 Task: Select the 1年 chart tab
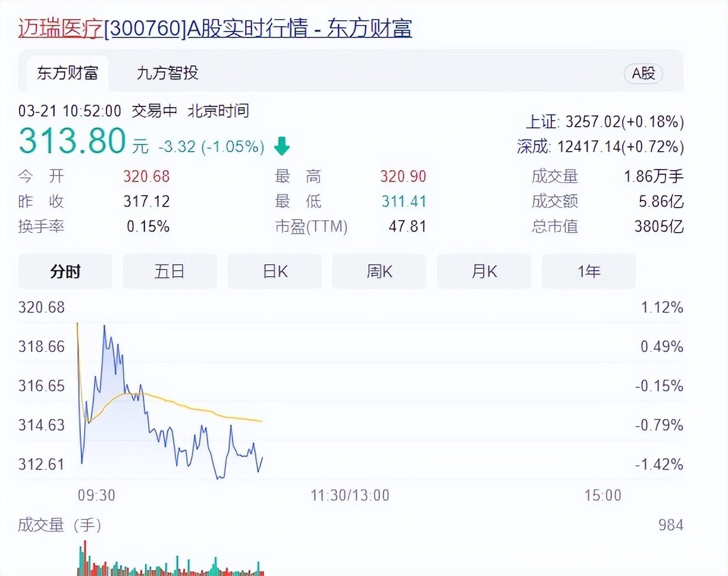pos(589,271)
